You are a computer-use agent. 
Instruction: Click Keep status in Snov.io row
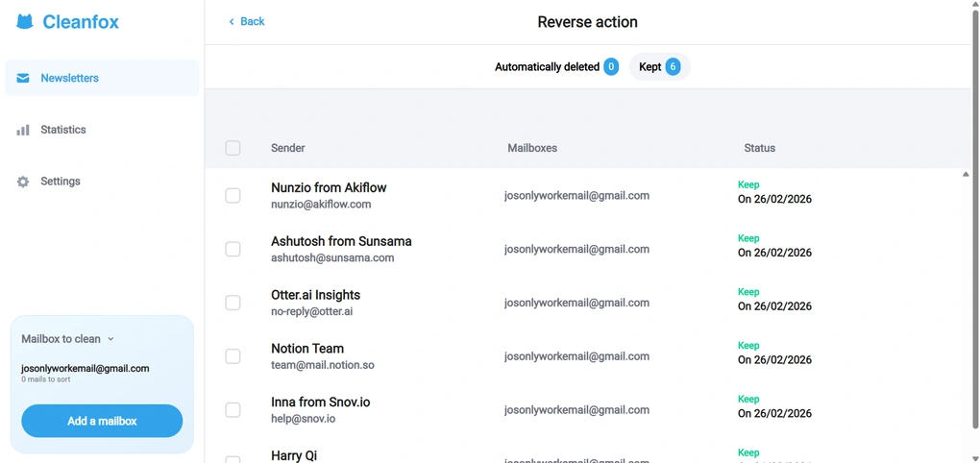click(x=748, y=400)
